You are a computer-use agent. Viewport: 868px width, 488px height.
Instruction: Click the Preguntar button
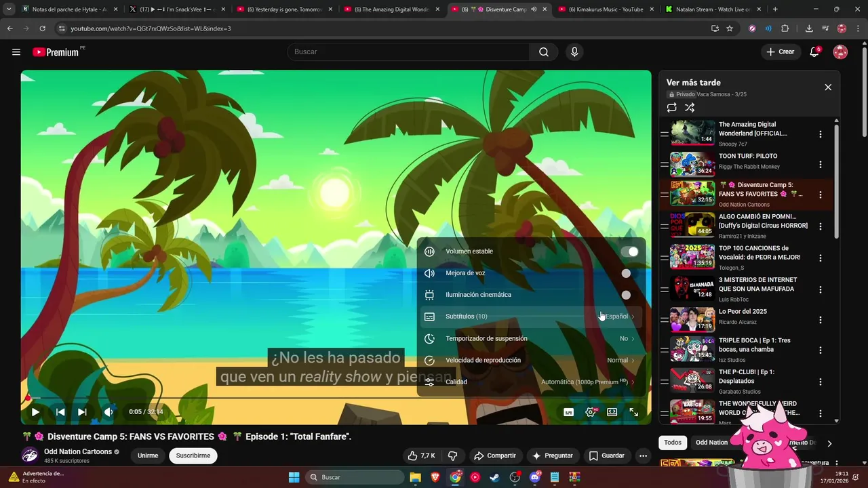tap(553, 455)
